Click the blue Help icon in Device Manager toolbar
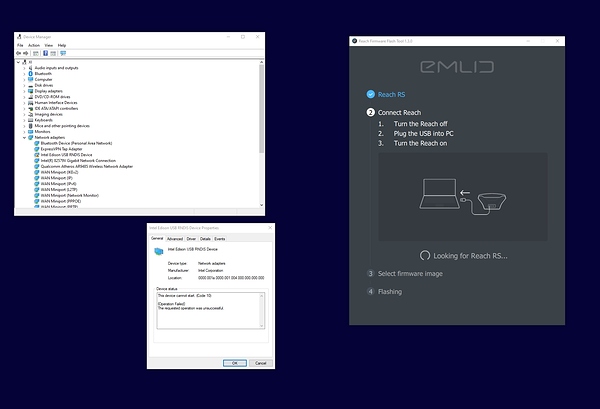The image size is (600, 409). [45, 53]
